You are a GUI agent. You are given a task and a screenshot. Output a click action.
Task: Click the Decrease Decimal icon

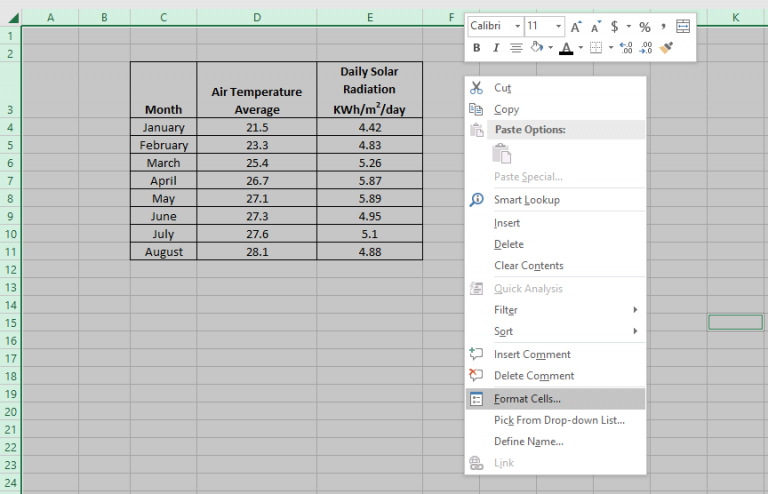(x=646, y=48)
